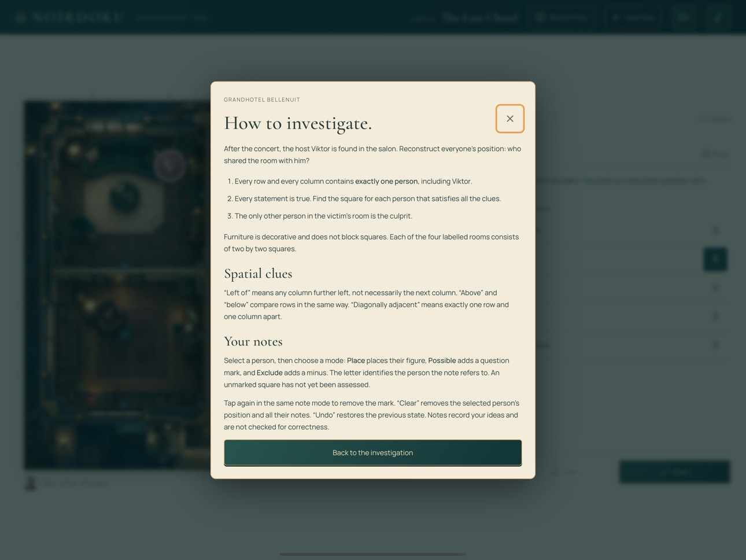
Task: Click the 'Furniture is decorative' paragraph
Action: 372,243
